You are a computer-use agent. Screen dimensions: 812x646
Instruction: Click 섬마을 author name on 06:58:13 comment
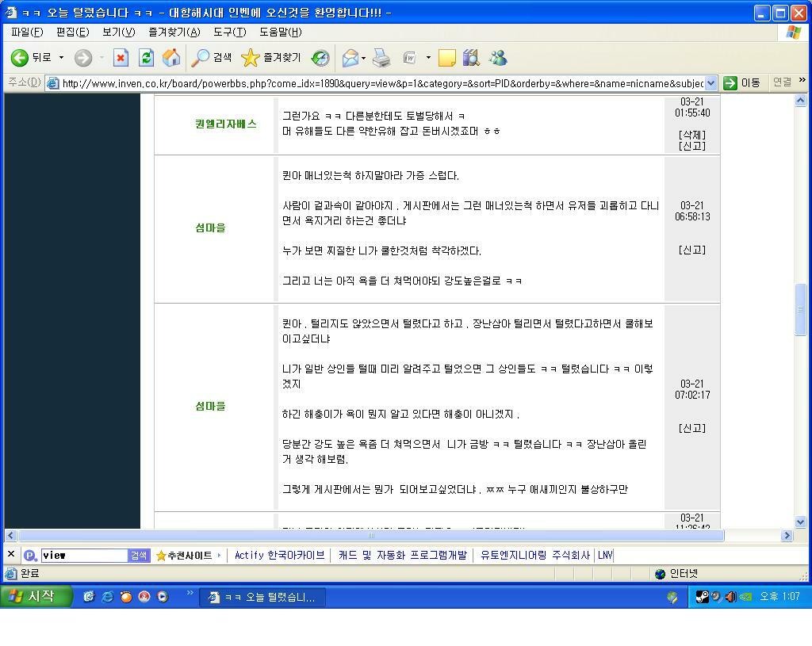coord(210,227)
